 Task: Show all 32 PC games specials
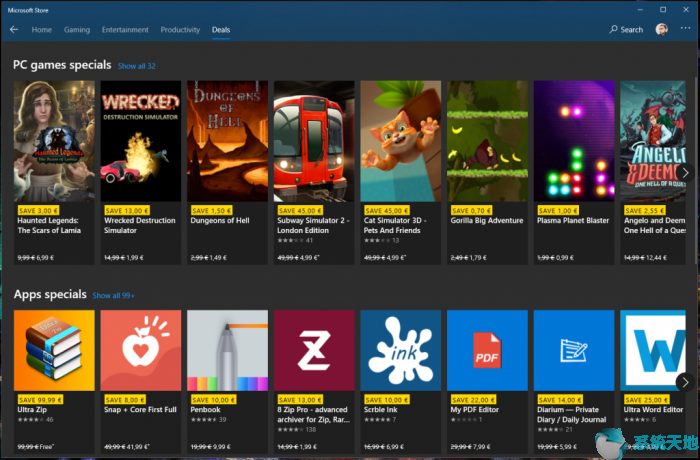point(137,66)
